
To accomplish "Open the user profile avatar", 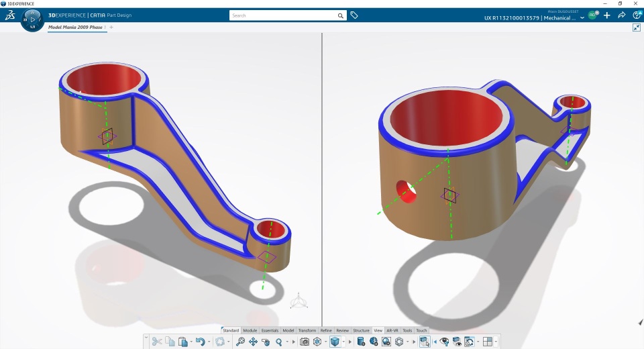I will click(x=592, y=15).
